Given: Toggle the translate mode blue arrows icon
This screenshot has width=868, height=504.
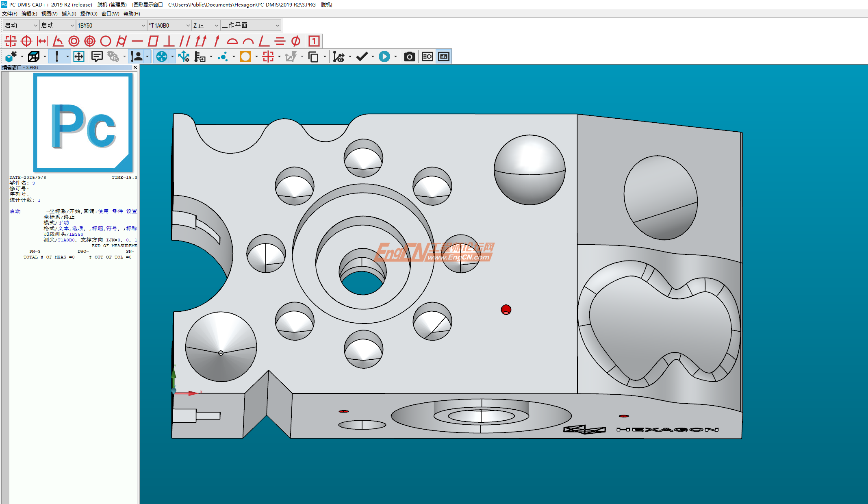Looking at the screenshot, I should coord(161,56).
